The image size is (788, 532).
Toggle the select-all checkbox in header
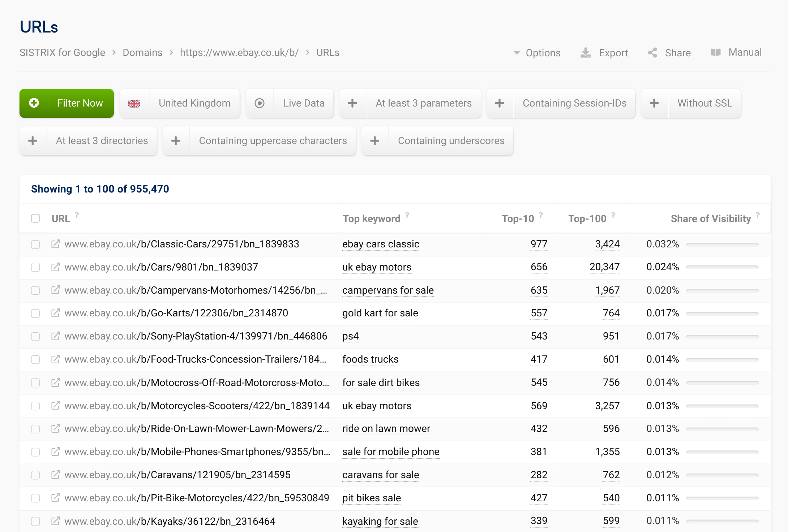(x=35, y=218)
